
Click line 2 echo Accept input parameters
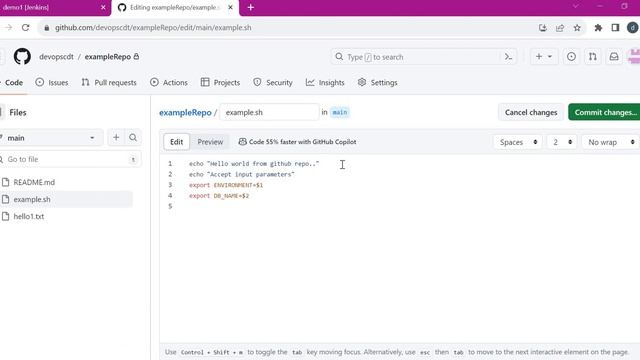pyautogui.click(x=241, y=174)
